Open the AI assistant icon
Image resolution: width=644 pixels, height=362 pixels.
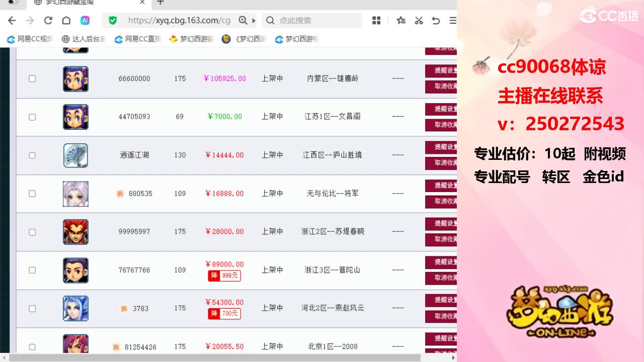(85, 21)
